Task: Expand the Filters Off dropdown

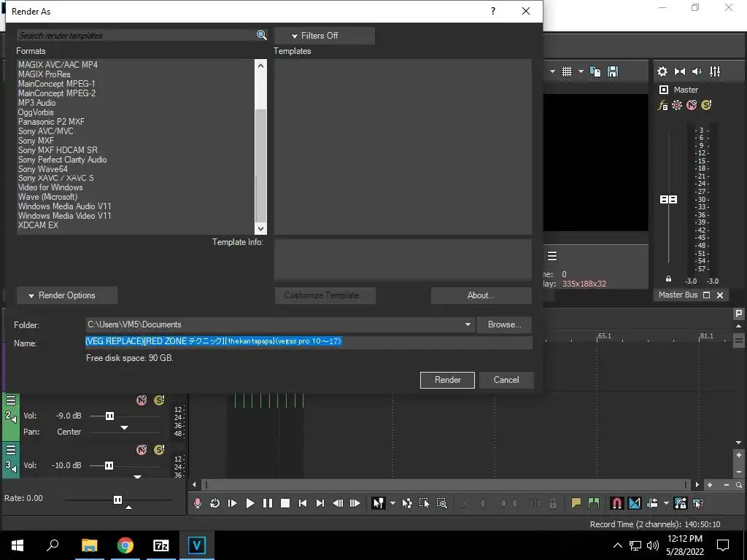Action: coord(325,36)
